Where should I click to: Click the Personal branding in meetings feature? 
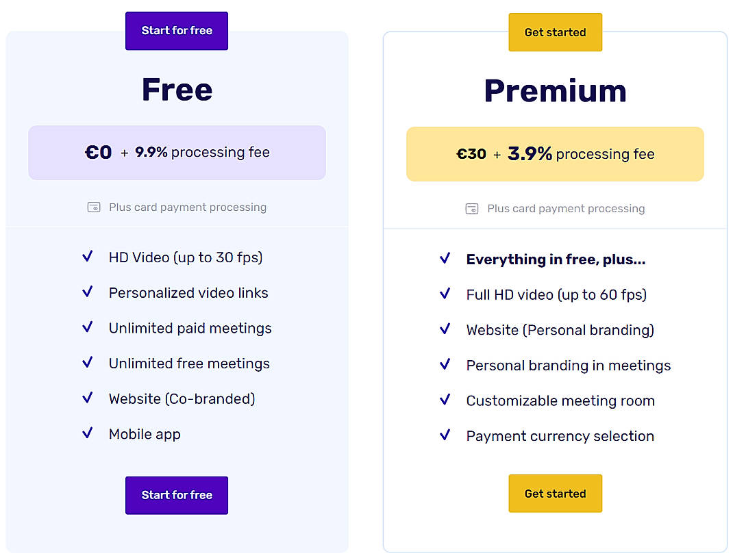coord(568,366)
